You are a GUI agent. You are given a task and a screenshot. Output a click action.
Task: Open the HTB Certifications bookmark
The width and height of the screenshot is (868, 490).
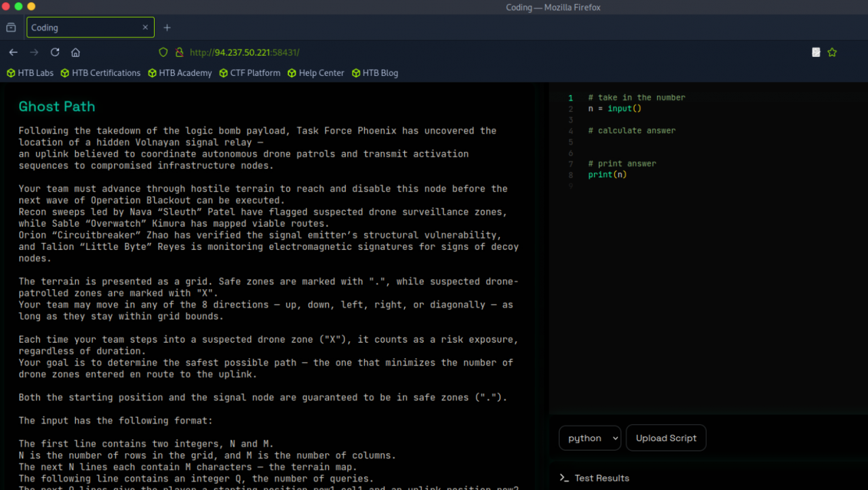100,73
